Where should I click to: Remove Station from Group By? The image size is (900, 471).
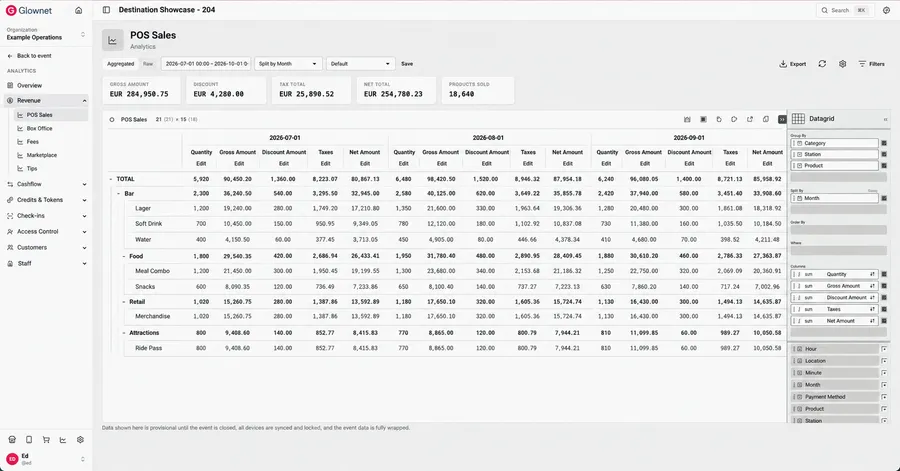[884, 154]
